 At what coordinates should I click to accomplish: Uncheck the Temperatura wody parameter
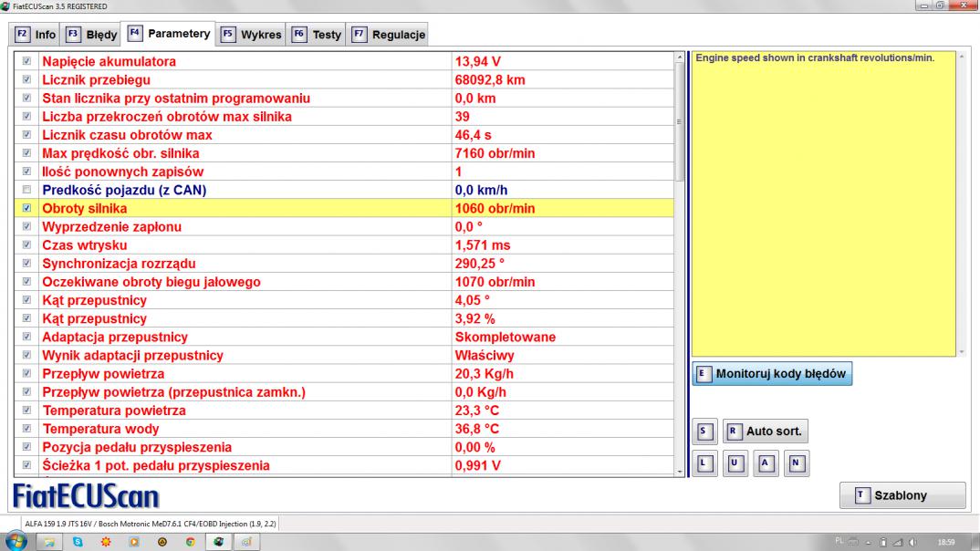pos(25,430)
